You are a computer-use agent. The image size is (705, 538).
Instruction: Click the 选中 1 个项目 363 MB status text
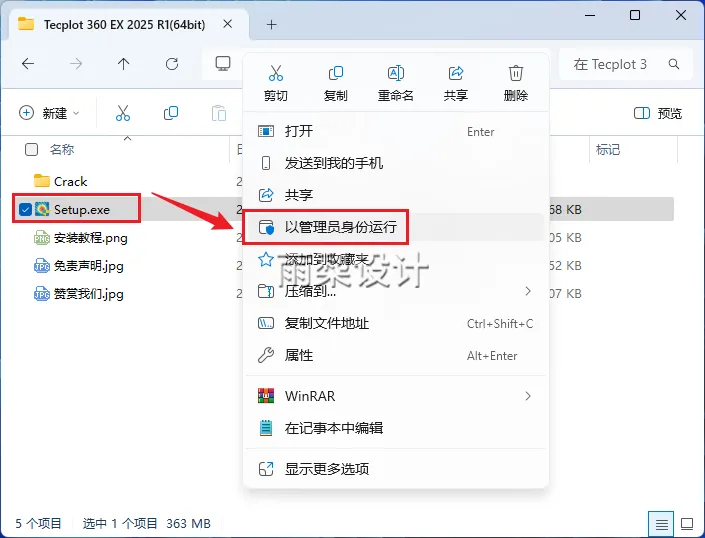(147, 523)
